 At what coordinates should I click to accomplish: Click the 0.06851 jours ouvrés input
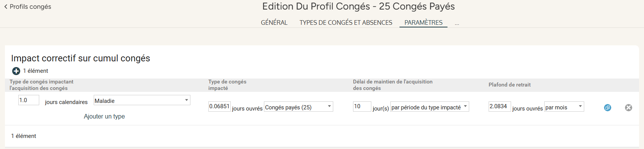tap(219, 106)
